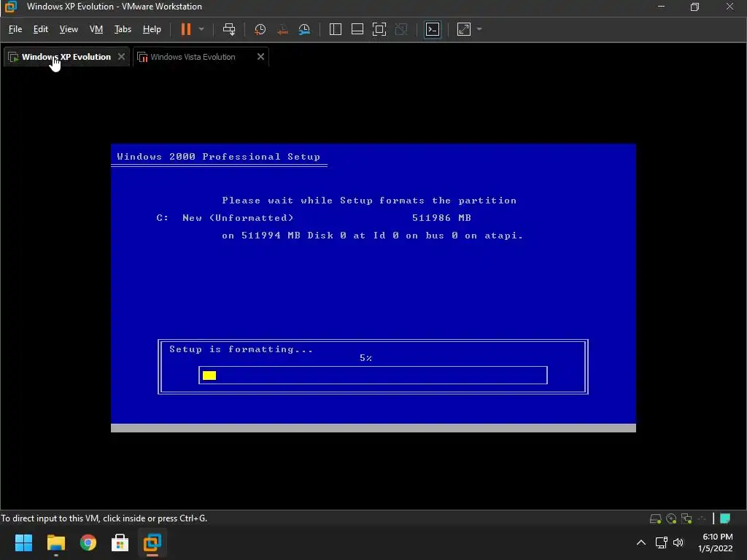Click the VMware icon in the title bar
Image resolution: width=747 pixels, height=560 pixels.
11,7
